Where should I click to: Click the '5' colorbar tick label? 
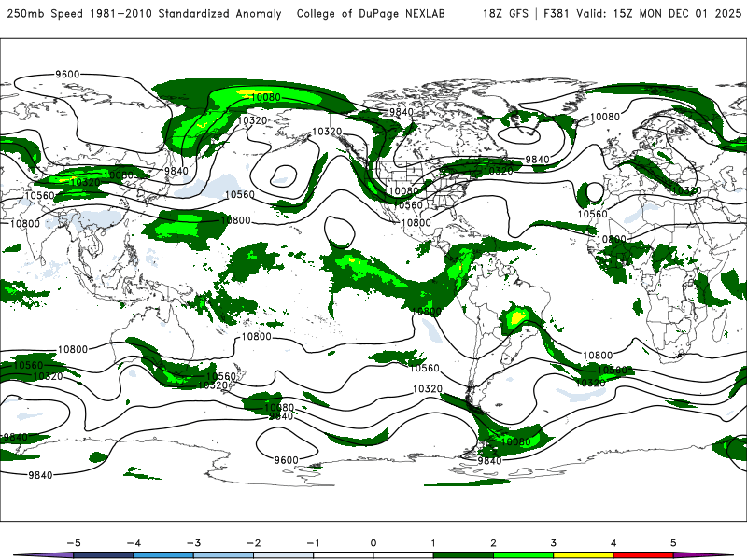673,543
